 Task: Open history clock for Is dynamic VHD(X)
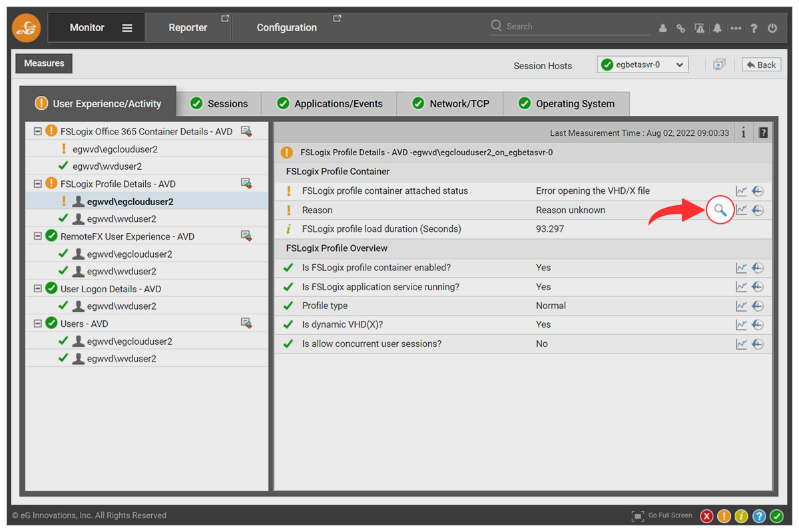[758, 324]
